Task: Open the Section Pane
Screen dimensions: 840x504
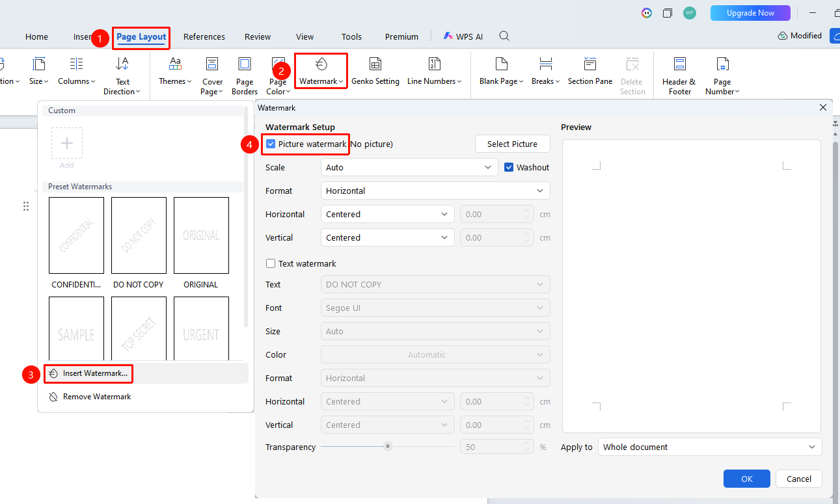Action: [590, 72]
